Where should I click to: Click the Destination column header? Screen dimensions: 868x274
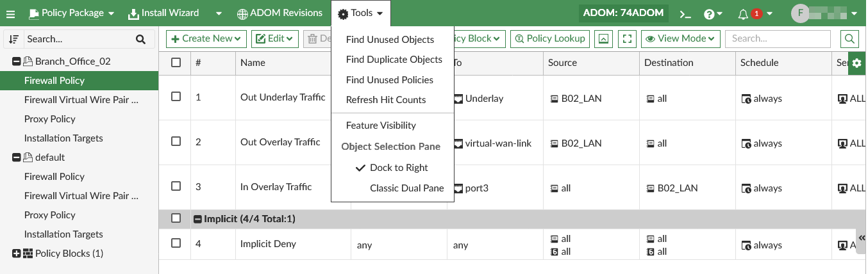pyautogui.click(x=687, y=63)
